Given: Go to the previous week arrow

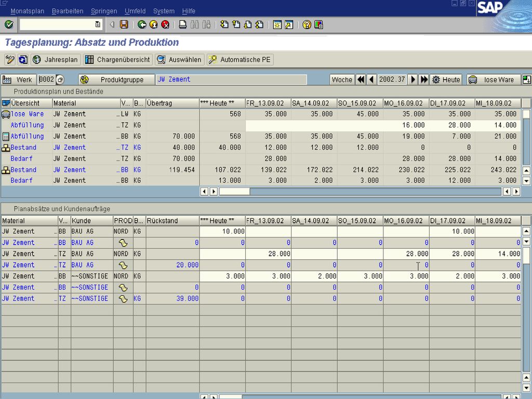Looking at the screenshot, I should tap(371, 79).
